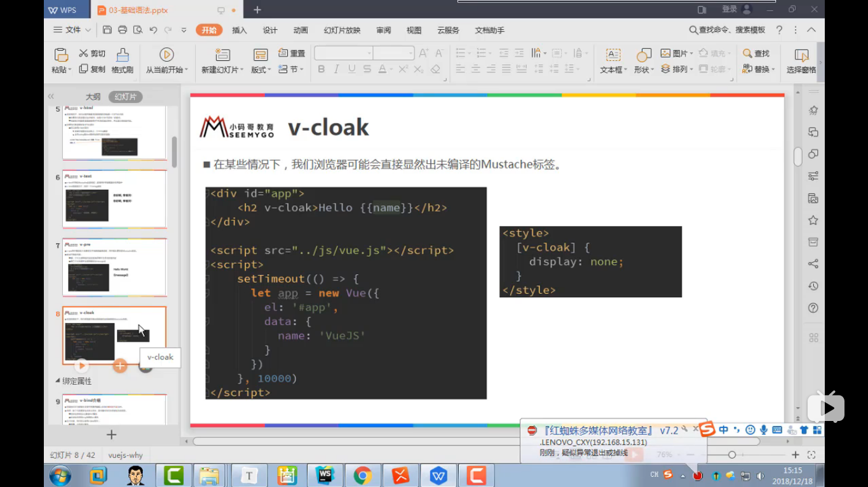Click the zoom in plus button

pos(795,455)
